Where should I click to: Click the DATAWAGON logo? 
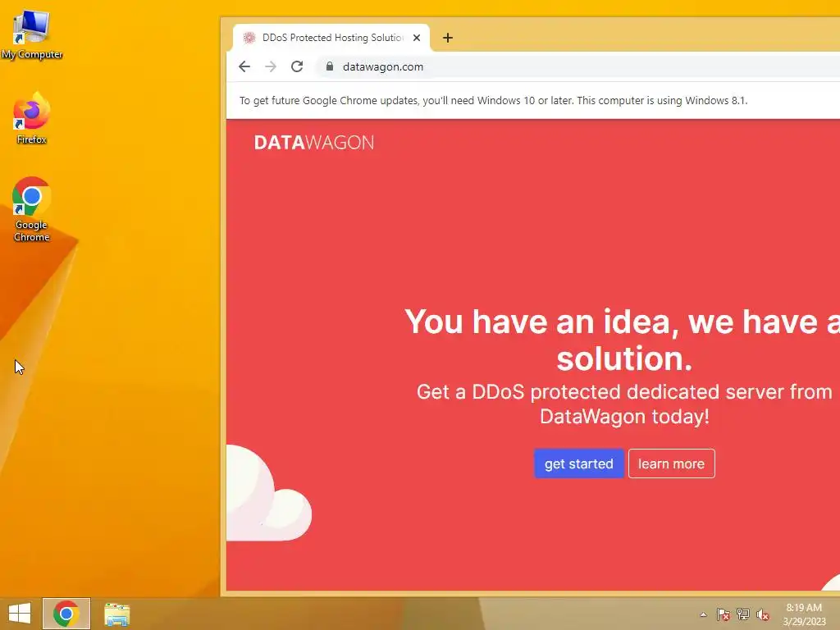click(314, 143)
